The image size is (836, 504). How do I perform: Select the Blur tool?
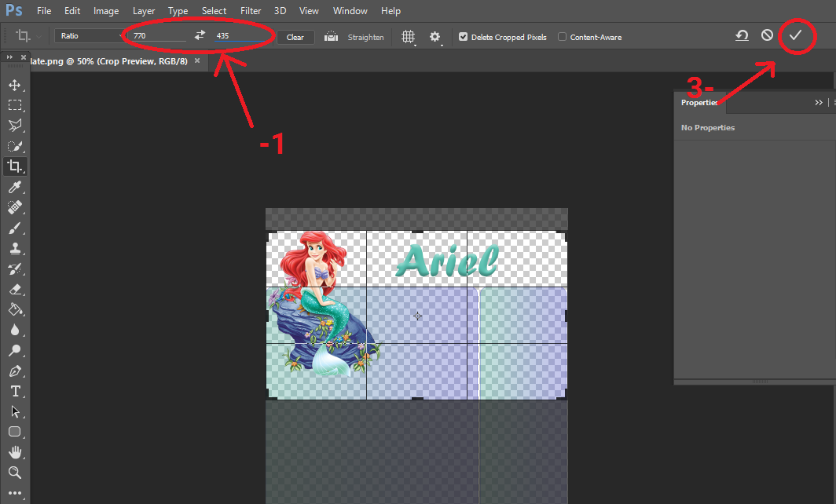pyautogui.click(x=14, y=331)
